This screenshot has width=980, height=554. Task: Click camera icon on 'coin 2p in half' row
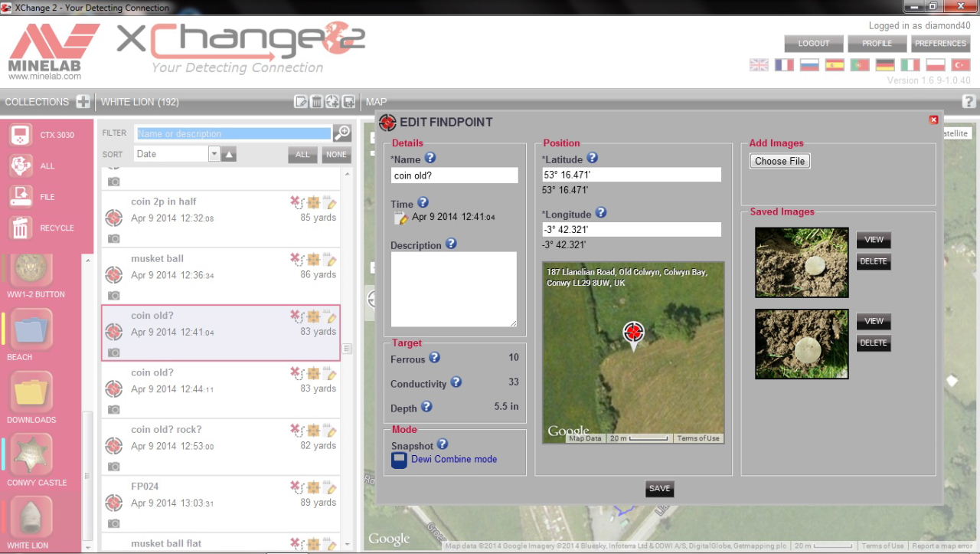(113, 238)
